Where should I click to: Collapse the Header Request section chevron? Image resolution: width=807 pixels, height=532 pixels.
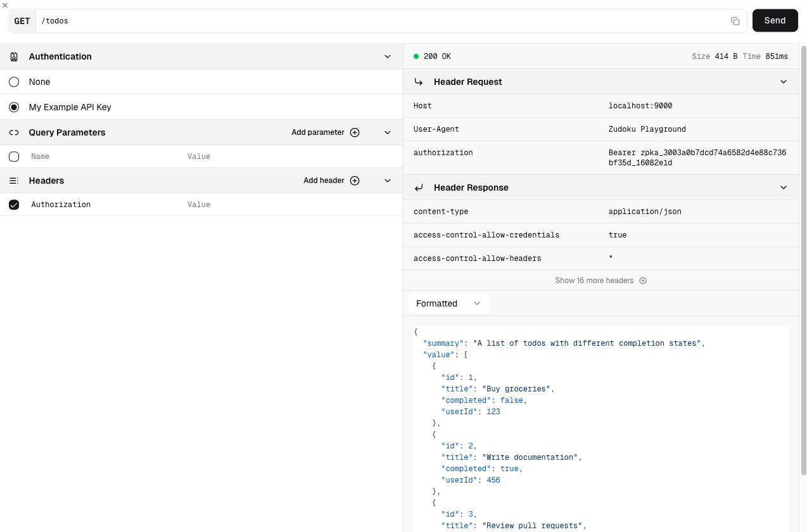tap(784, 82)
